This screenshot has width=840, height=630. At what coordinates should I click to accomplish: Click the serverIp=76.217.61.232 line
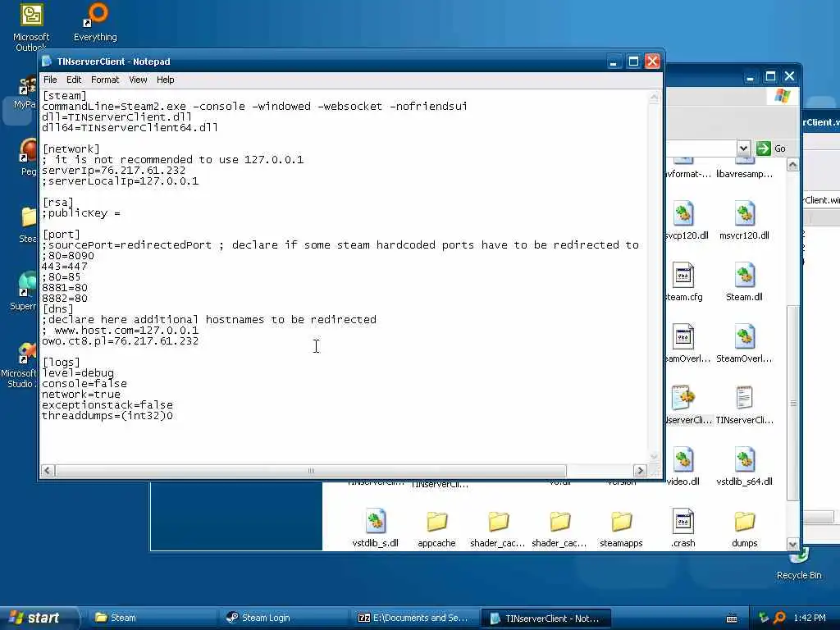click(113, 171)
